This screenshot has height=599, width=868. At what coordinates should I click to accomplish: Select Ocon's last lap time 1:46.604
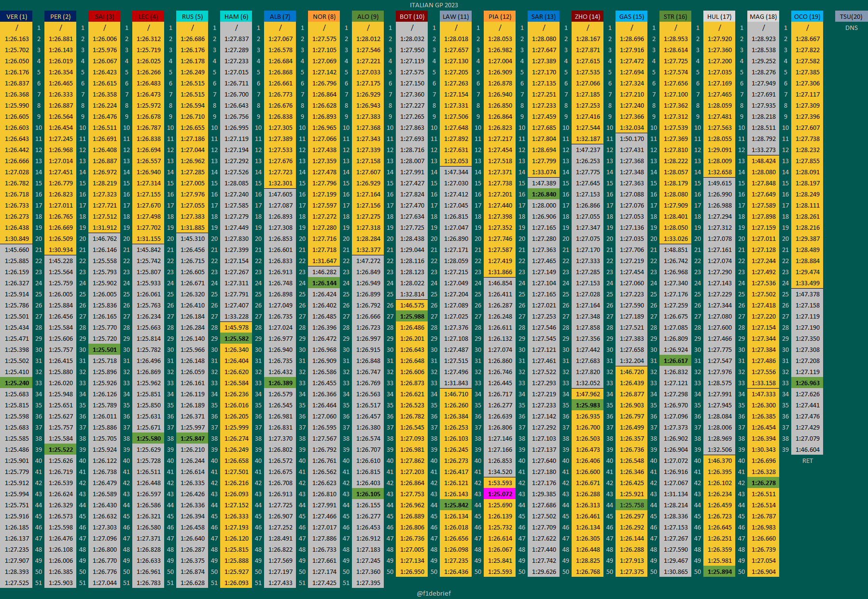pyautogui.click(x=808, y=449)
